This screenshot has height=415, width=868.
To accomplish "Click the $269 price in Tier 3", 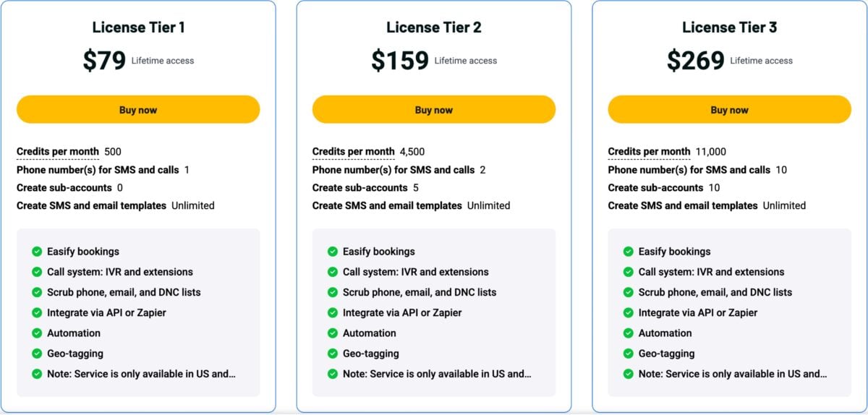I will (696, 61).
